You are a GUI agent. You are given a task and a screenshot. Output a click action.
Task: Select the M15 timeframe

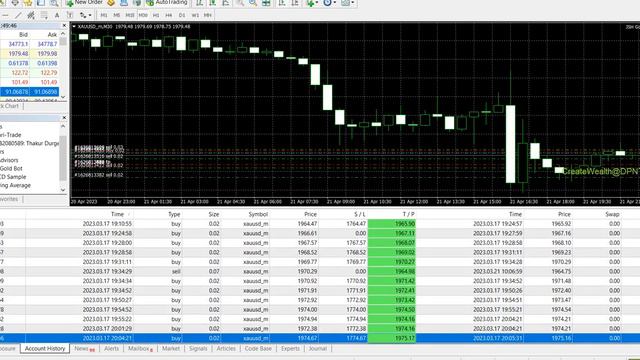130,15
